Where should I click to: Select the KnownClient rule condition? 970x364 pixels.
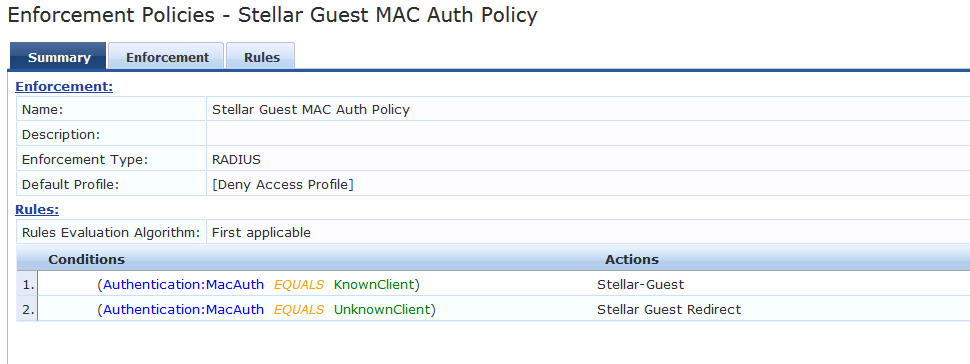pyautogui.click(x=259, y=285)
